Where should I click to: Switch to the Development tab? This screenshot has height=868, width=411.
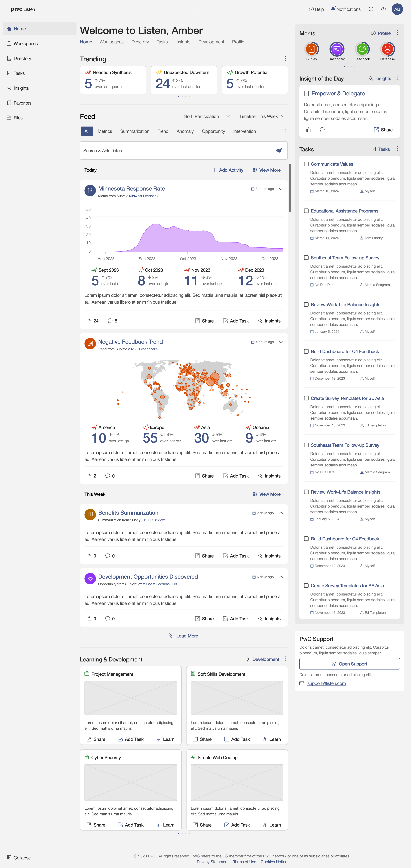[x=211, y=42]
